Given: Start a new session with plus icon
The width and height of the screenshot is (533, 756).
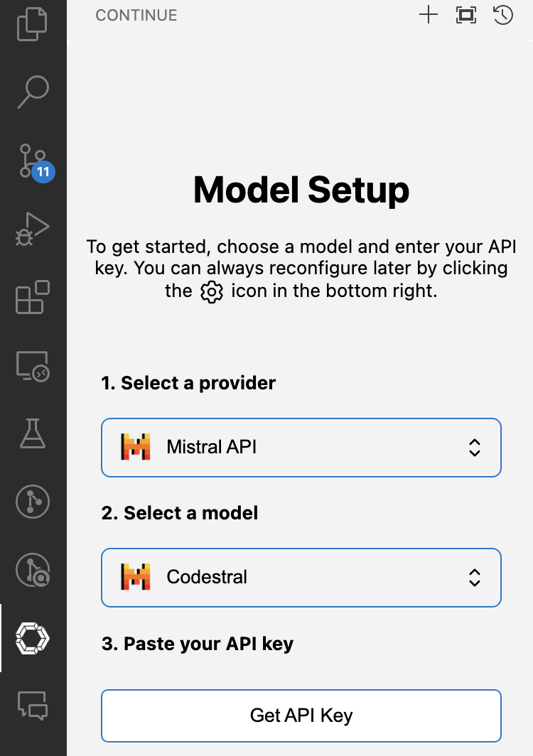Looking at the screenshot, I should click(x=429, y=15).
